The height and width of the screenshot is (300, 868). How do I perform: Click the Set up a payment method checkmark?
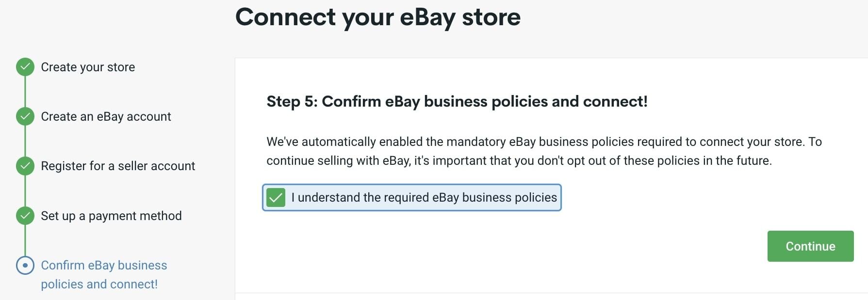click(25, 215)
